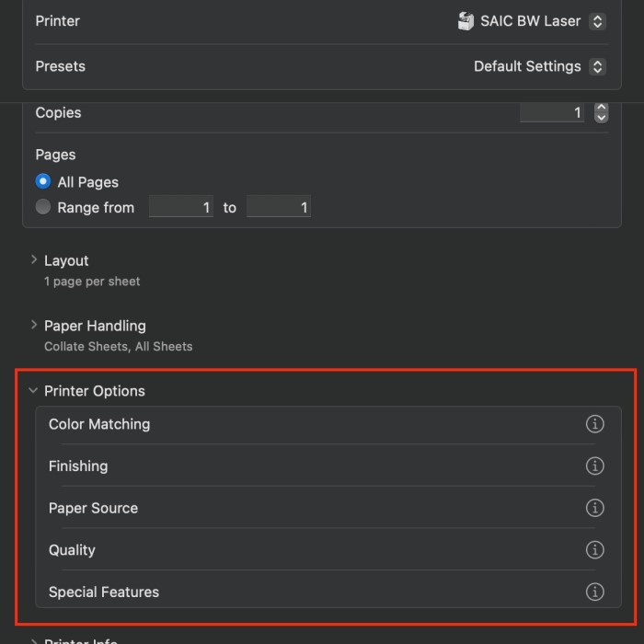Click the Range to end page field
The width and height of the screenshot is (644, 644).
coord(279,207)
